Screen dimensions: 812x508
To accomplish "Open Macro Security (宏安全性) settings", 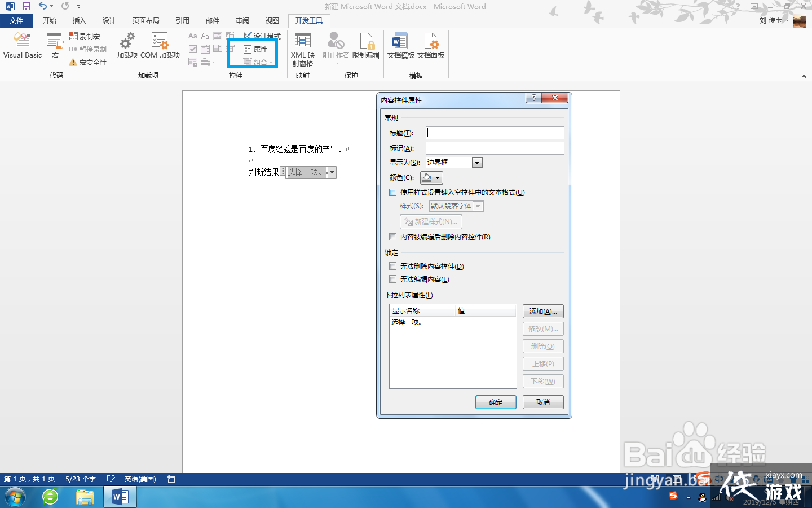I will [x=88, y=62].
